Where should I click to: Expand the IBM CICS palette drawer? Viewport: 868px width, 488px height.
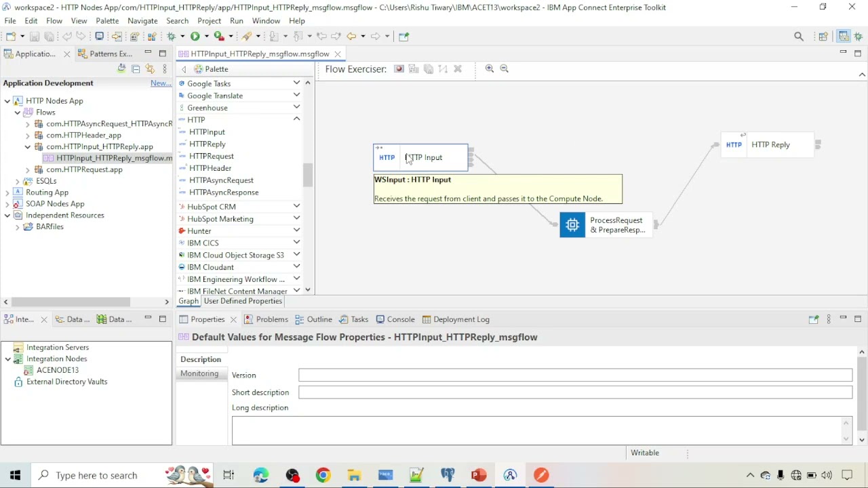[296, 243]
